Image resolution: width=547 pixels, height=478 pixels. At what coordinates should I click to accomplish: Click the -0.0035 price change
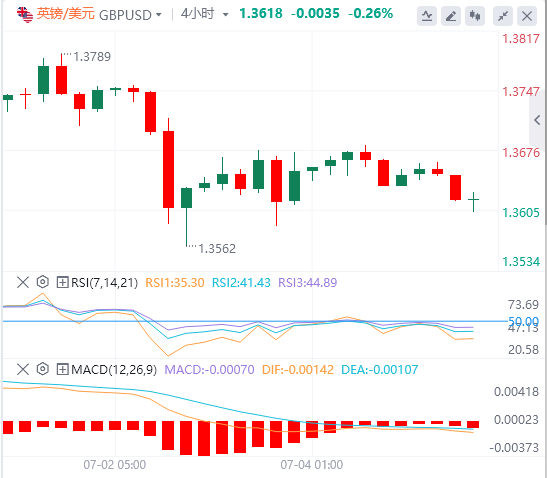pos(315,14)
